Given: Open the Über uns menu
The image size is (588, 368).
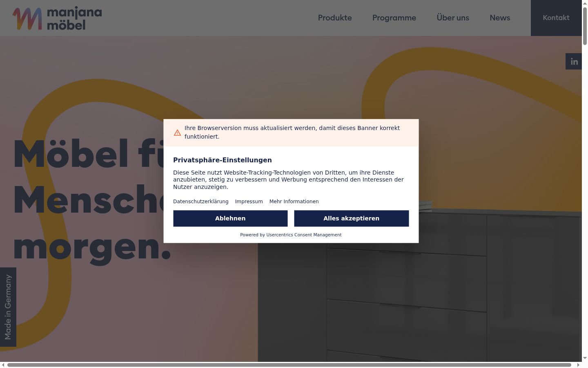Looking at the screenshot, I should point(453,18).
